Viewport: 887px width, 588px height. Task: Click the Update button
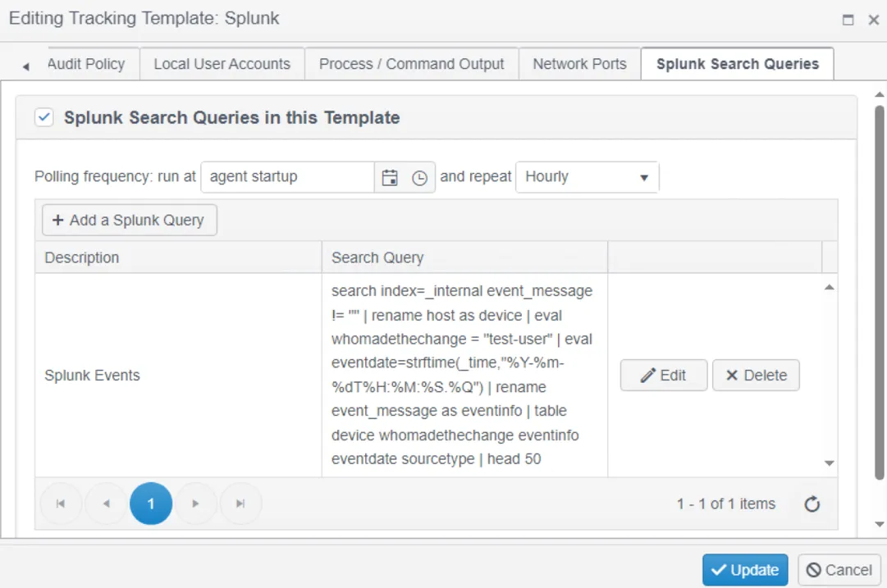pos(745,570)
